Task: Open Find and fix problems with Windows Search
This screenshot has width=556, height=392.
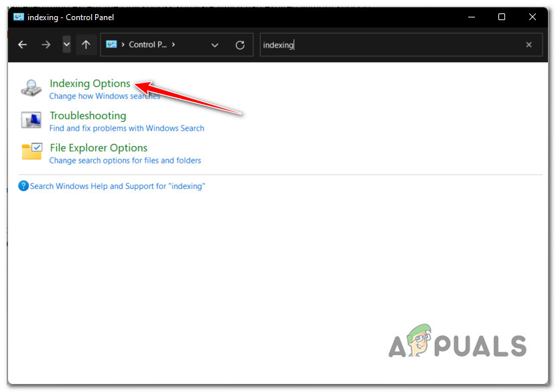Action: [127, 129]
